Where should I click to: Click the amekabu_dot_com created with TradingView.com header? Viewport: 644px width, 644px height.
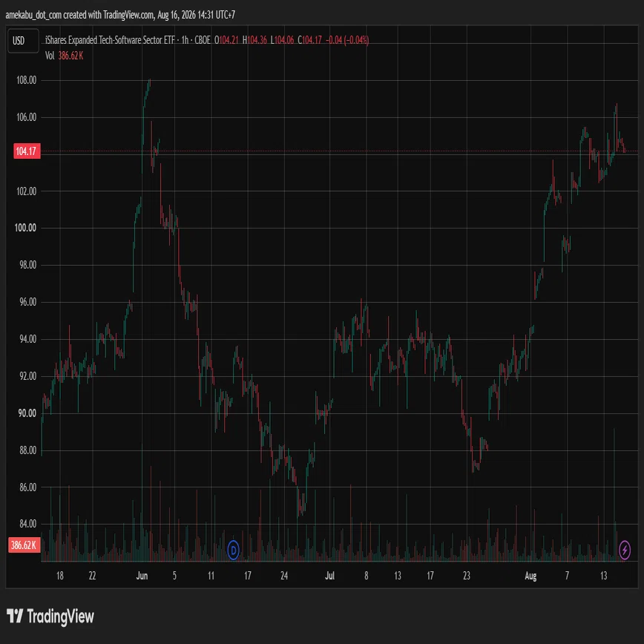pyautogui.click(x=120, y=15)
